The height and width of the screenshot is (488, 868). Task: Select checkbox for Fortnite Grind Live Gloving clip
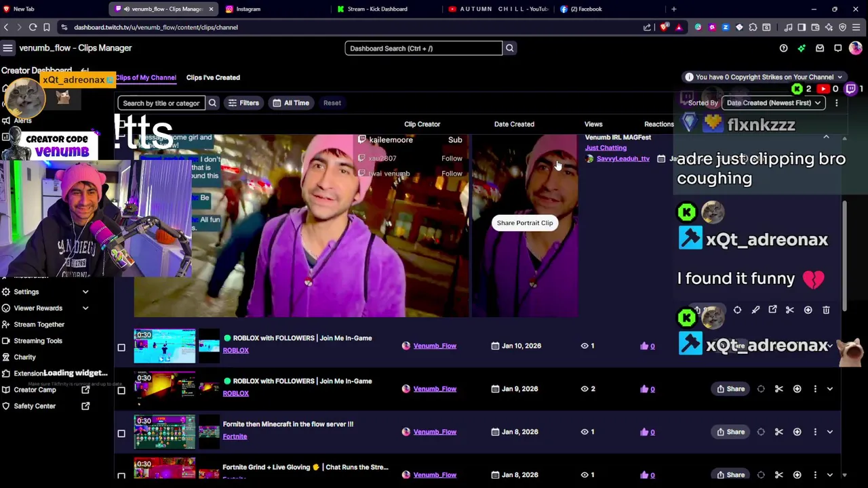click(x=121, y=476)
